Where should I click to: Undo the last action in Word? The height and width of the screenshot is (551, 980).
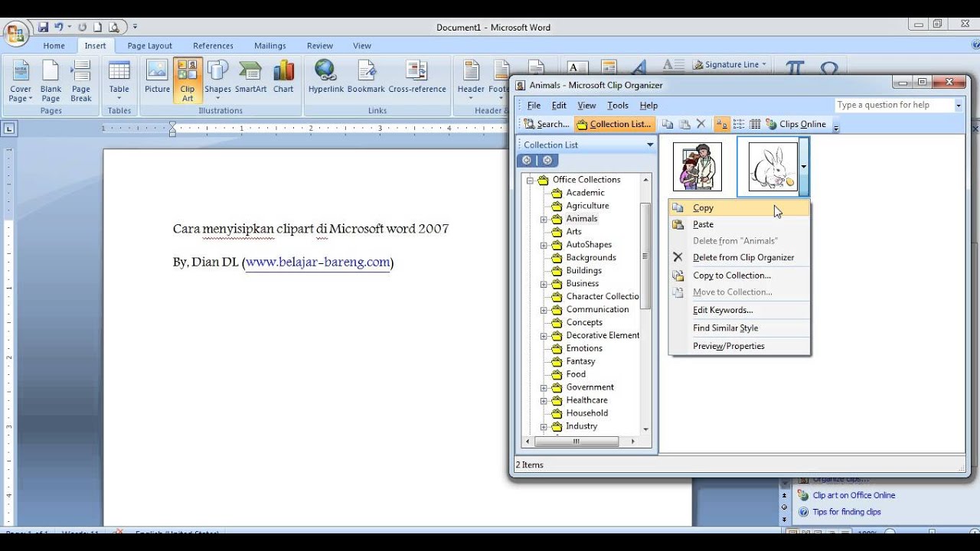click(58, 27)
